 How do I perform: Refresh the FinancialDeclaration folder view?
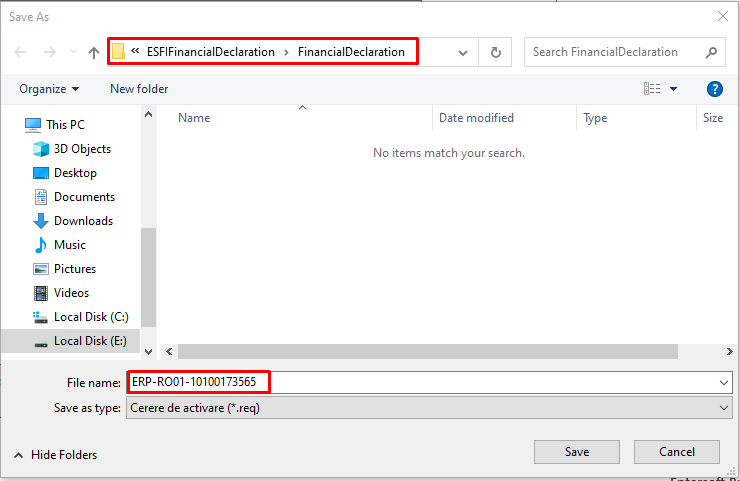click(x=496, y=52)
